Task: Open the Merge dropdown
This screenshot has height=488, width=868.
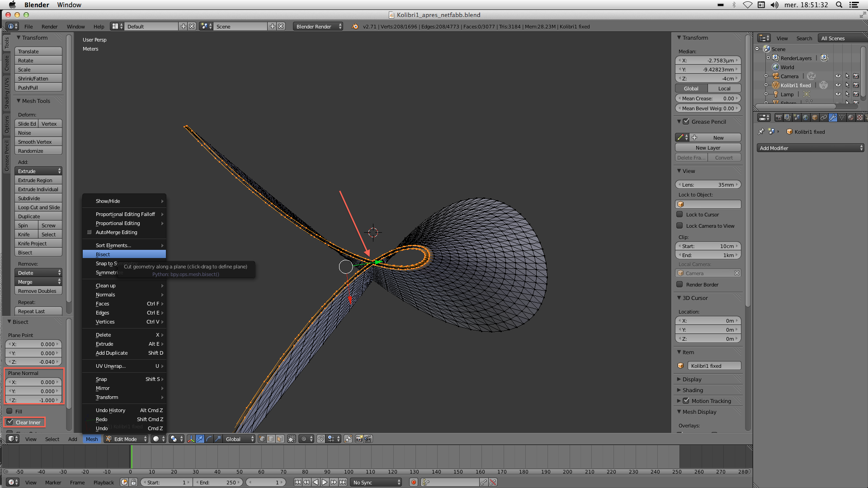Action: coord(38,282)
